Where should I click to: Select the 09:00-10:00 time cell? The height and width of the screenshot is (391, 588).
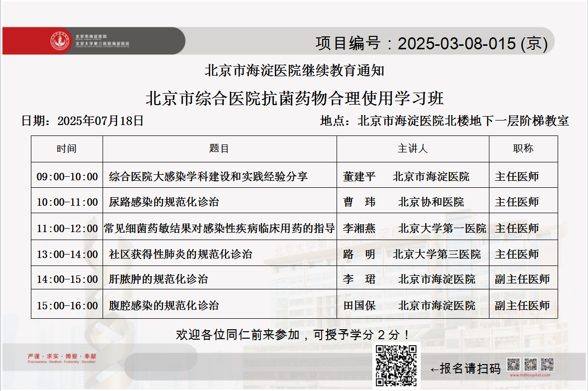67,177
